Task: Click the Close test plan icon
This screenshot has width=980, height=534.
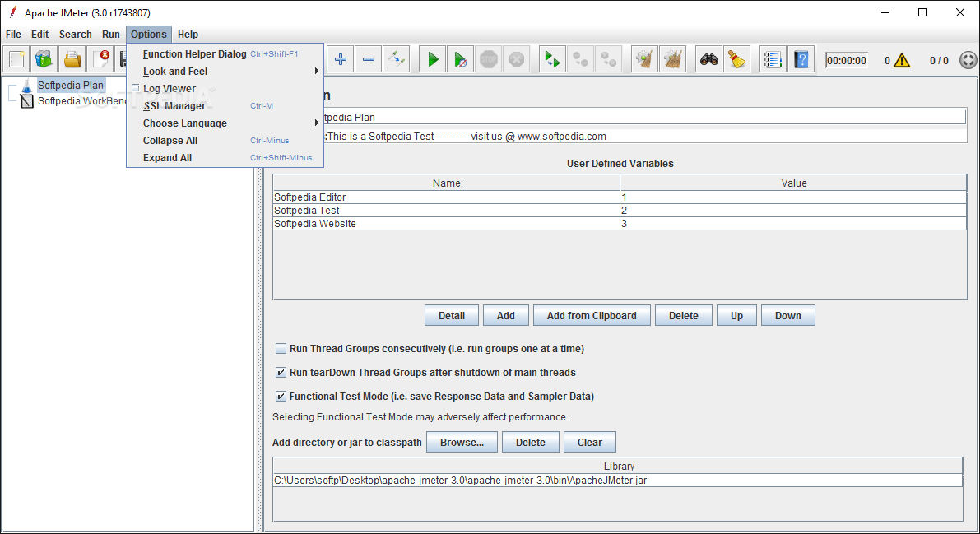Action: (x=100, y=59)
